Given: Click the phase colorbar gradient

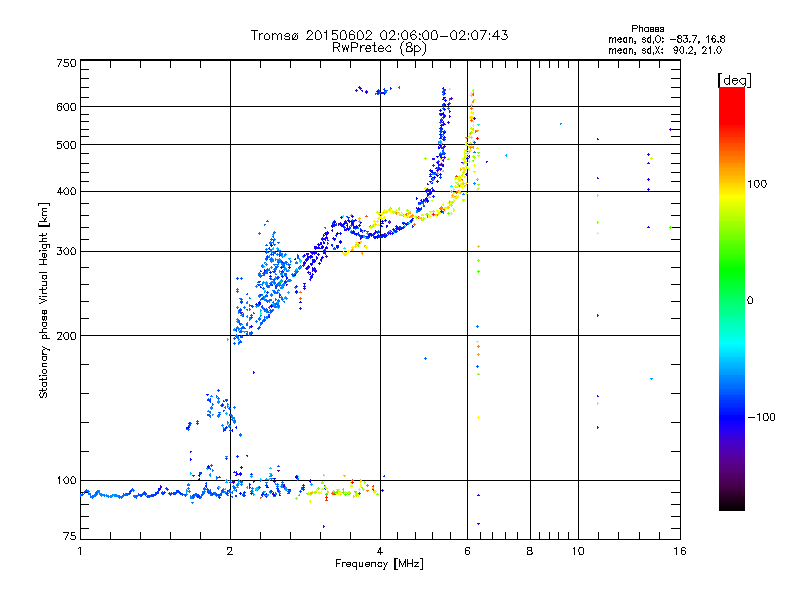Looking at the screenshot, I should (732, 298).
